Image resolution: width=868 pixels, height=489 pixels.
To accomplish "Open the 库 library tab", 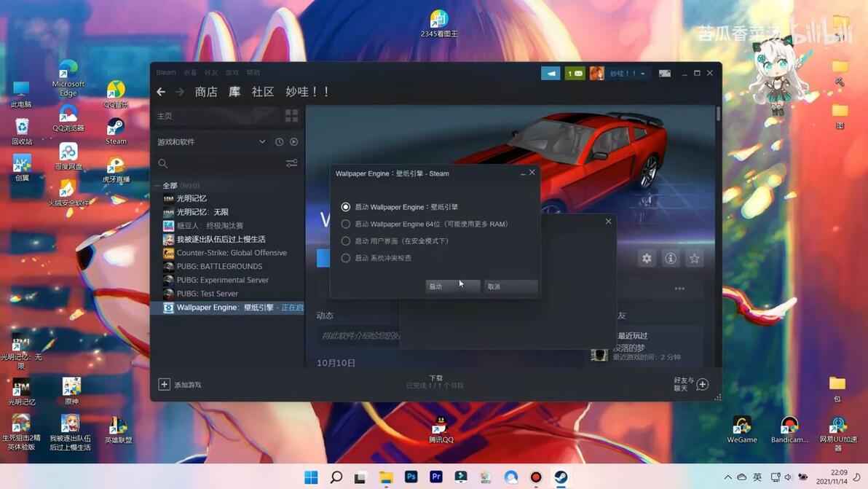I will [x=234, y=92].
